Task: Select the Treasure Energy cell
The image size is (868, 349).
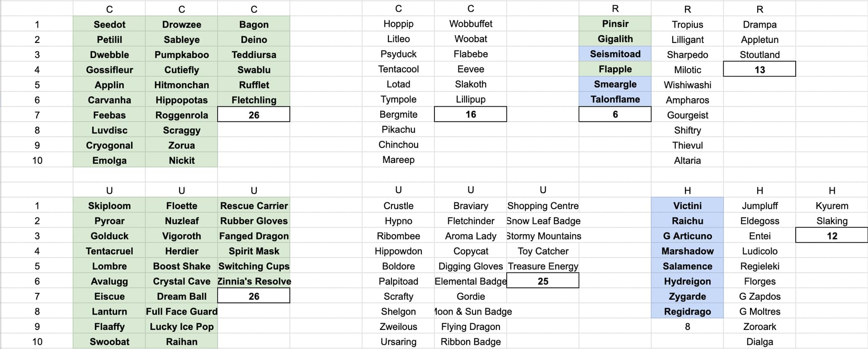Action: 542,266
